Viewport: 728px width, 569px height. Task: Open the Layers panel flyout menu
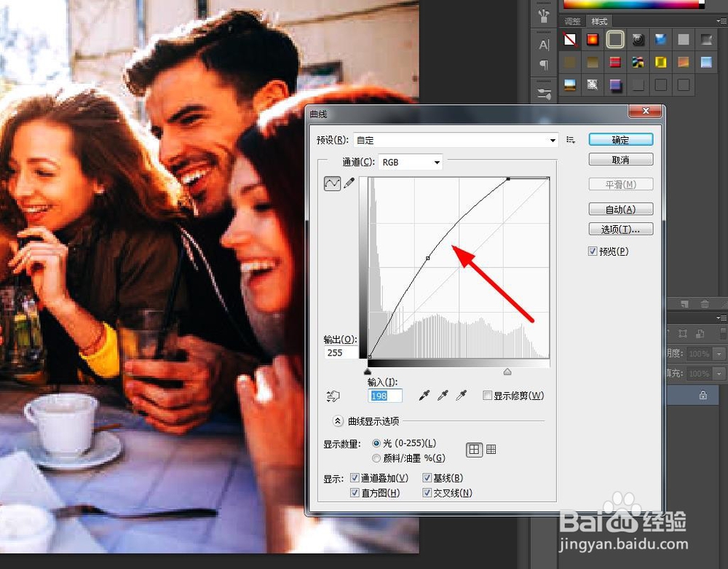721,318
